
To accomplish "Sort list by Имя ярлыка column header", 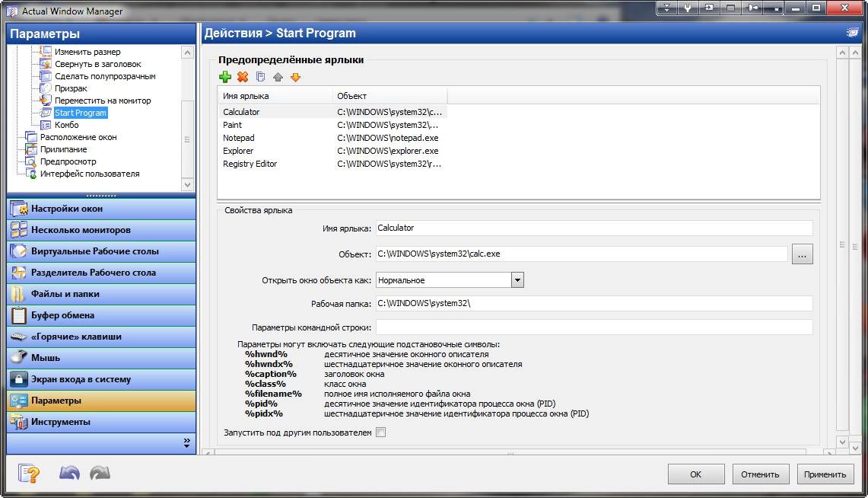I will (x=275, y=96).
